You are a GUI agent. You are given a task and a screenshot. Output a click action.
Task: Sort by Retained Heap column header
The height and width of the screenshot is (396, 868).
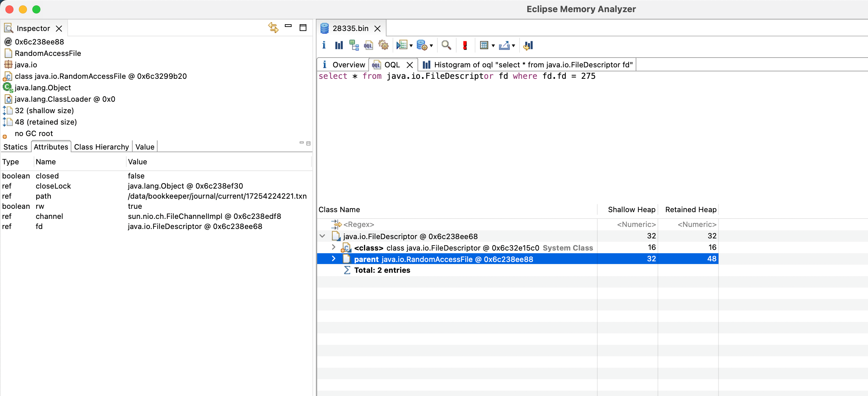(x=688, y=210)
